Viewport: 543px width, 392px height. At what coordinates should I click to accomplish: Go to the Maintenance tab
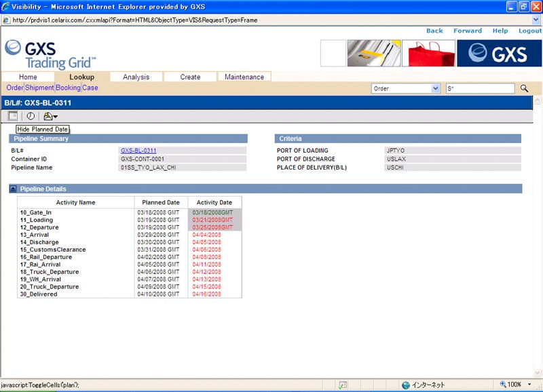(x=244, y=77)
